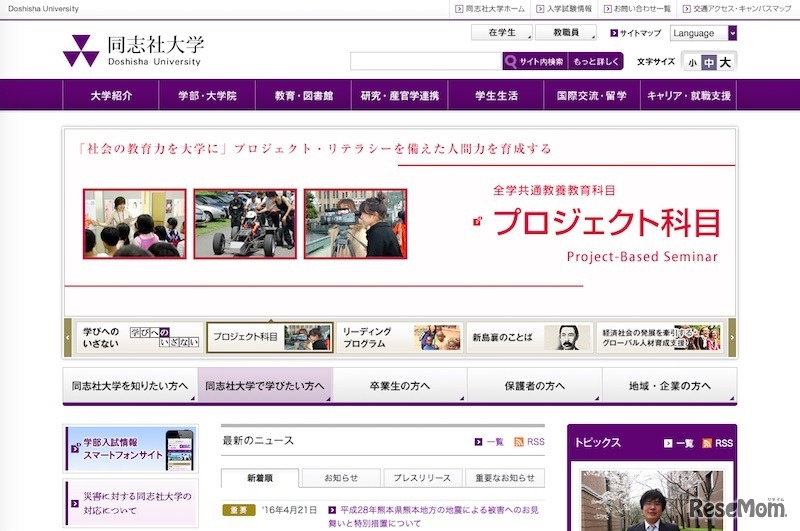Select medium font size 中
The width and height of the screenshot is (800, 531).
click(x=709, y=63)
